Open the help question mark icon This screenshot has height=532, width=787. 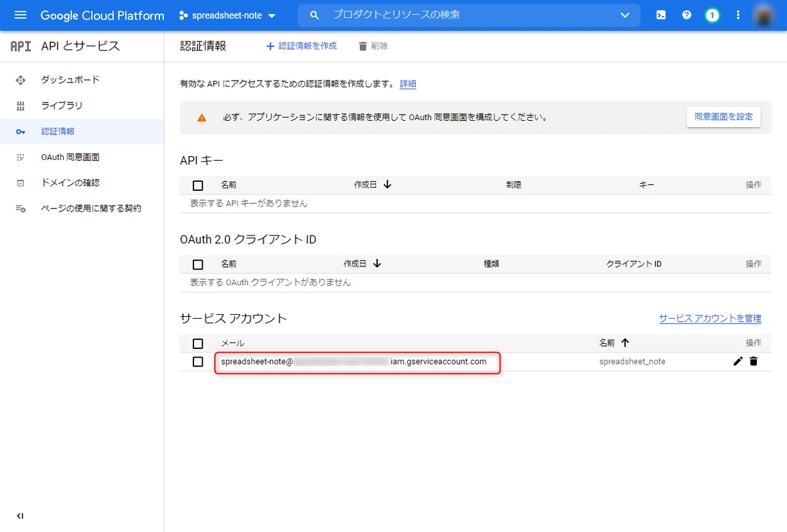687,15
